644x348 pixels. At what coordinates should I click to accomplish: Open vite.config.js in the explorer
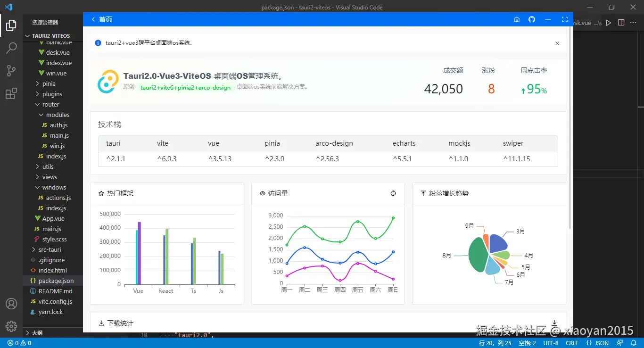55,302
